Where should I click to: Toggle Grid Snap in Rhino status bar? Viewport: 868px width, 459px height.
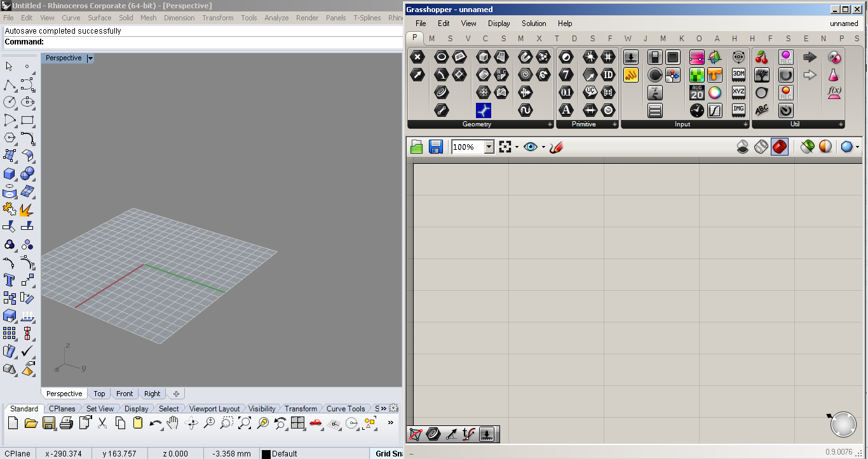pyautogui.click(x=389, y=453)
